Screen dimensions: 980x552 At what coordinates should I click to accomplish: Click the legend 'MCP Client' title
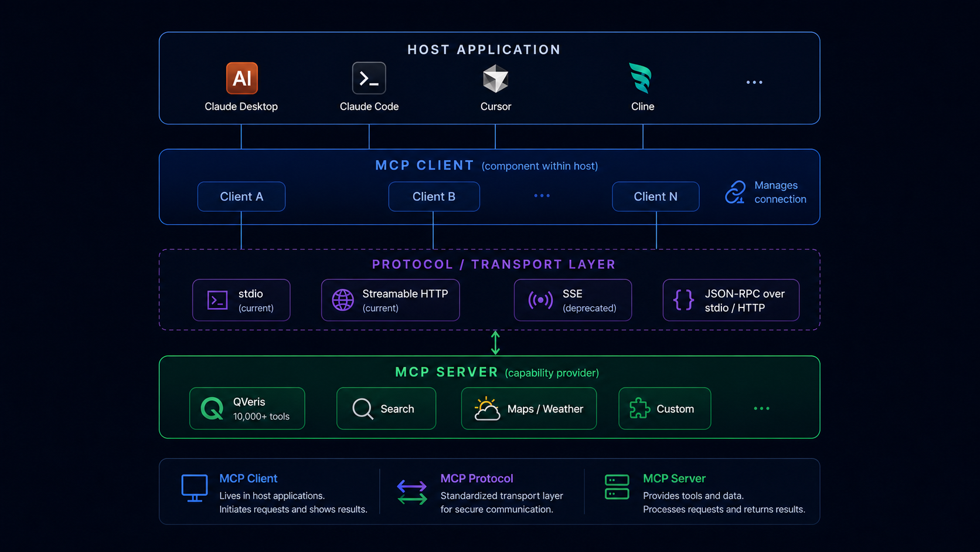(249, 479)
